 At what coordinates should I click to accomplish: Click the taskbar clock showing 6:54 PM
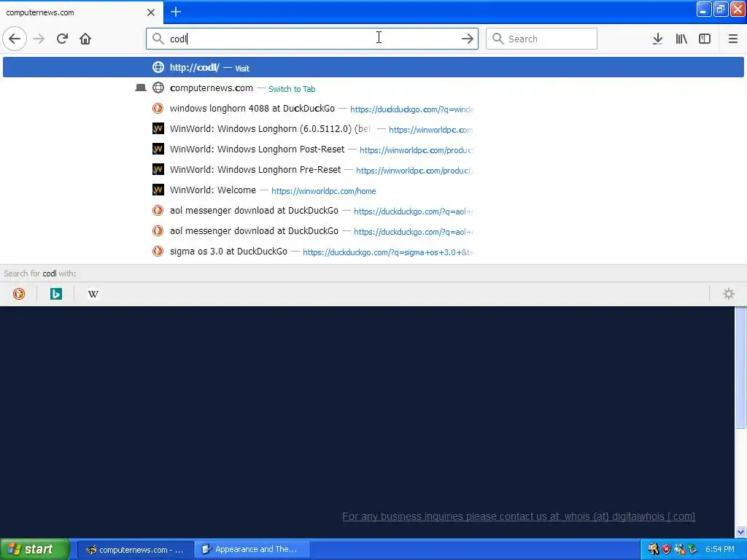tap(719, 549)
